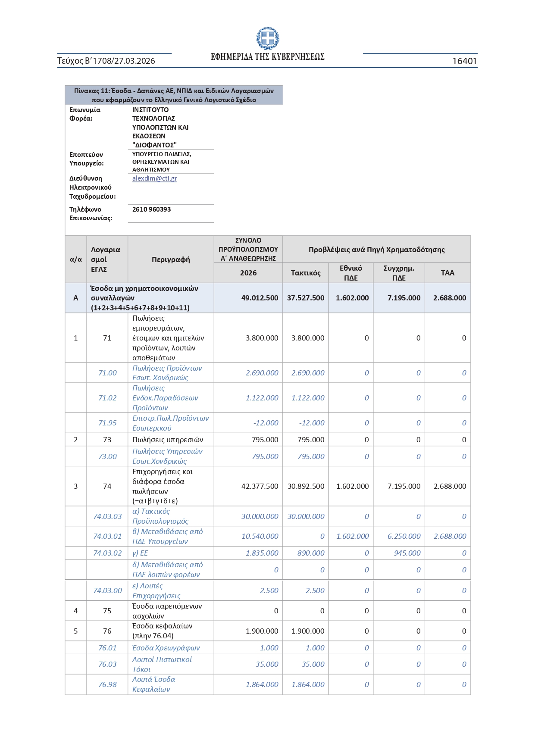The image size is (535, 756).
Task: Click the ΕΦΗΜΕΡΙΔΑ ΤΗΣ ΚΥΒΕΡΝΗΣΕΩΣ title
Action: (x=267, y=57)
